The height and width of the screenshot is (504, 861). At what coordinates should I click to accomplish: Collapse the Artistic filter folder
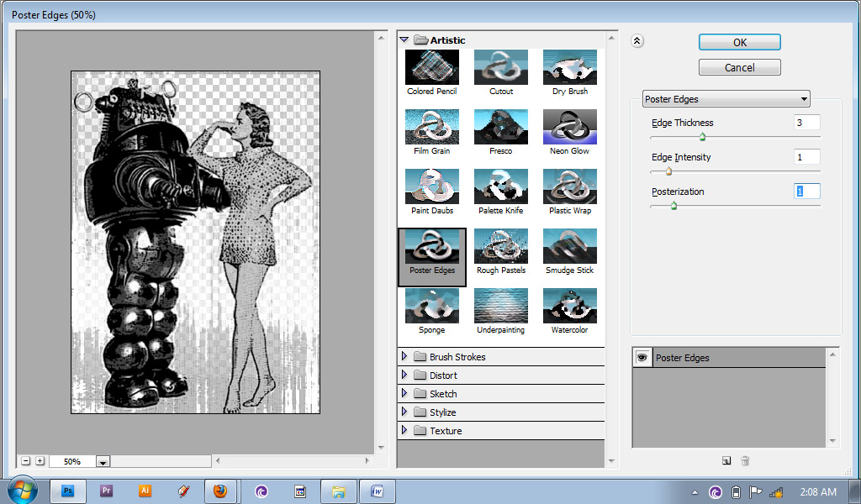[x=404, y=40]
